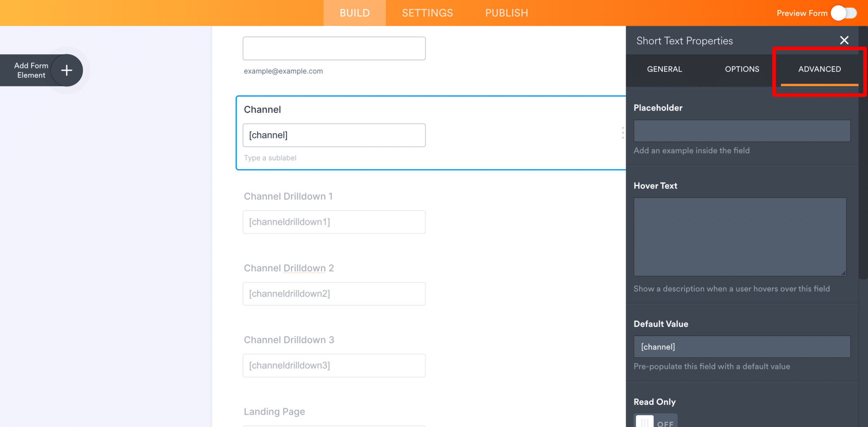Open the OPTIONS tab

[x=742, y=69]
